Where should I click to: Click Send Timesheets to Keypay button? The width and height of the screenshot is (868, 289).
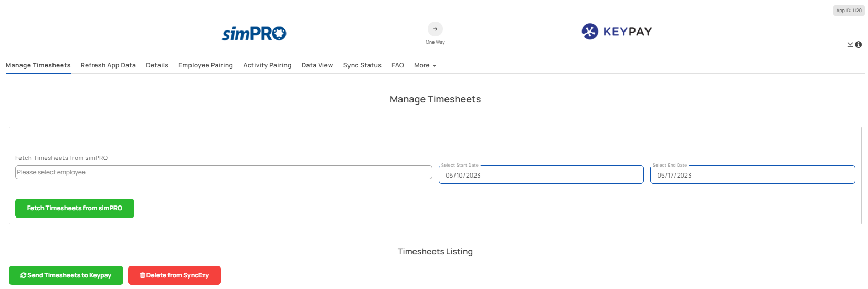(66, 275)
